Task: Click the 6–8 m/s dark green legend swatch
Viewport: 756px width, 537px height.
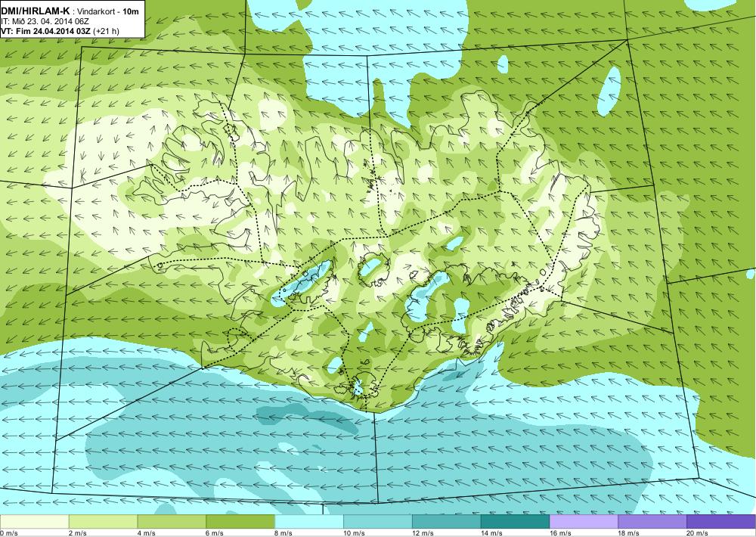Action: (x=240, y=522)
